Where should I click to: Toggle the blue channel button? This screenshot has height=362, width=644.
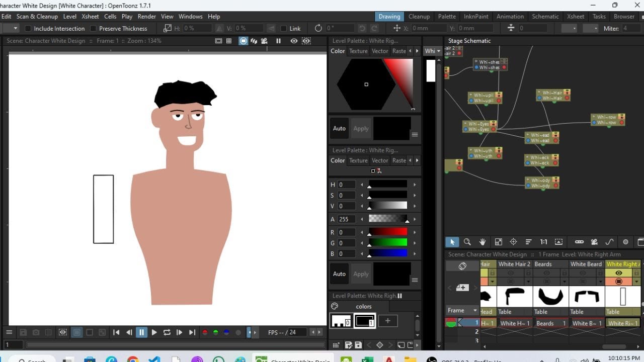click(x=226, y=332)
